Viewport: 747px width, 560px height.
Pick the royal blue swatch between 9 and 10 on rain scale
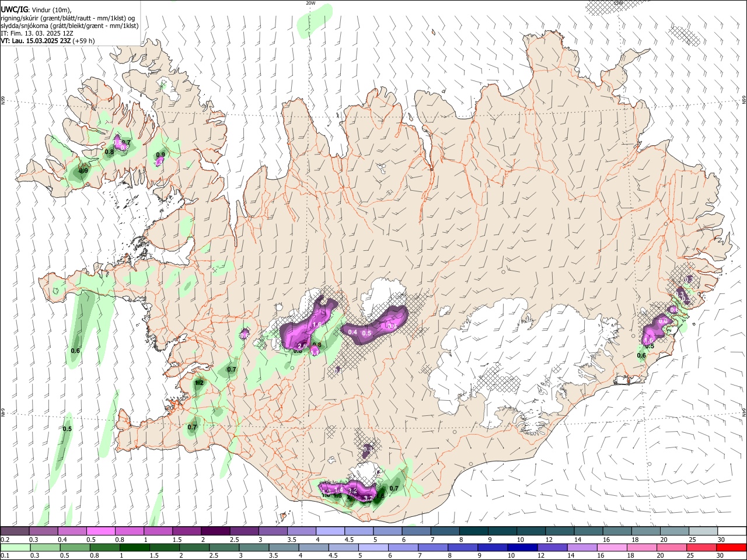pyautogui.click(x=492, y=548)
